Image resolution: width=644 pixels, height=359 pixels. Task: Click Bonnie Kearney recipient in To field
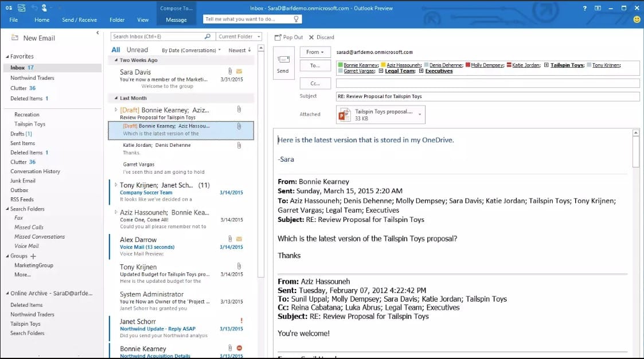361,65
